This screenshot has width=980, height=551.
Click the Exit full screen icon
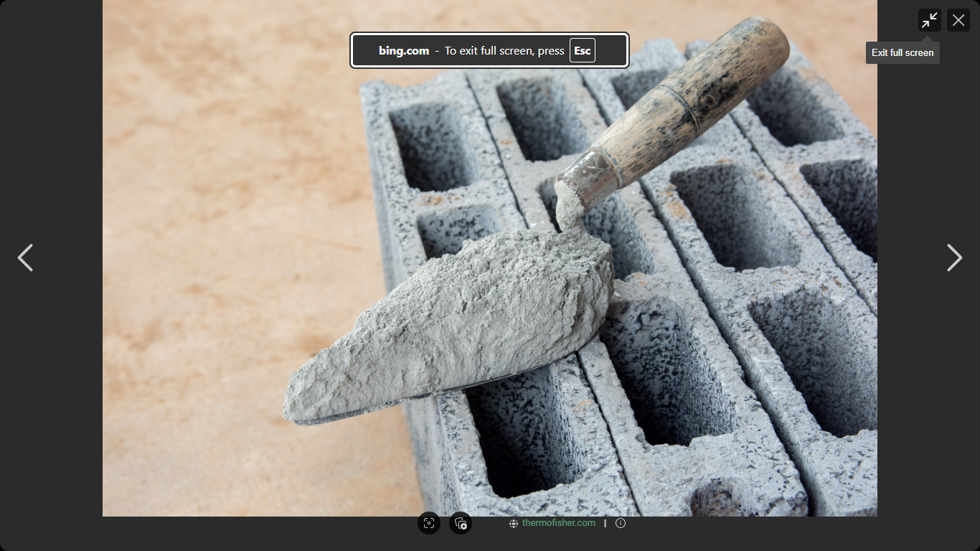click(930, 20)
